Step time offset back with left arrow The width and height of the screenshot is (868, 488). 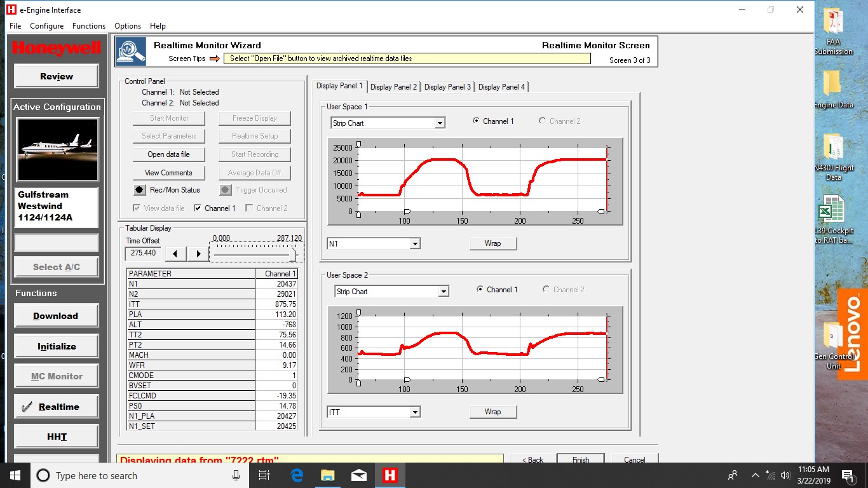point(175,254)
